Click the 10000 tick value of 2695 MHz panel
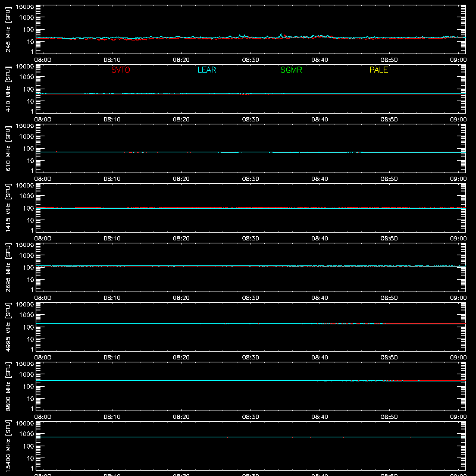Viewport: 476px width, 476px height. [25, 245]
